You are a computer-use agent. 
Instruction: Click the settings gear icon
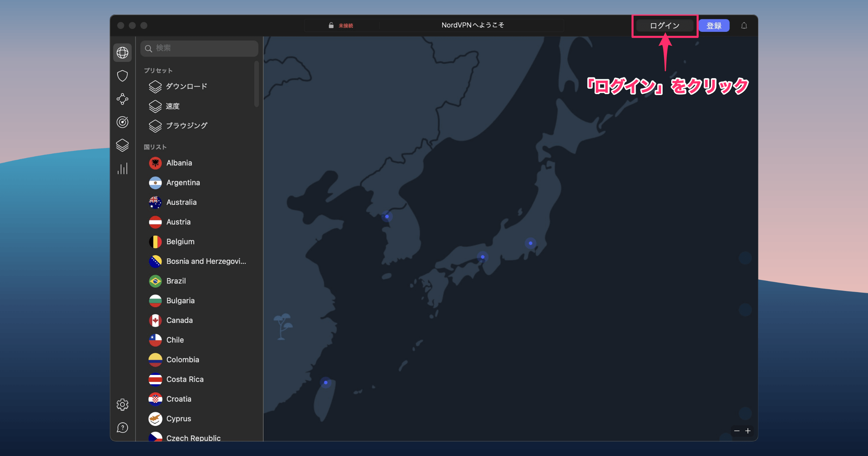[x=123, y=404]
